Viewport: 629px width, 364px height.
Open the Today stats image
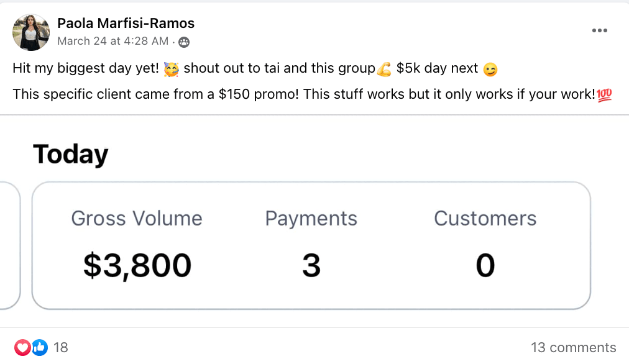click(x=314, y=221)
